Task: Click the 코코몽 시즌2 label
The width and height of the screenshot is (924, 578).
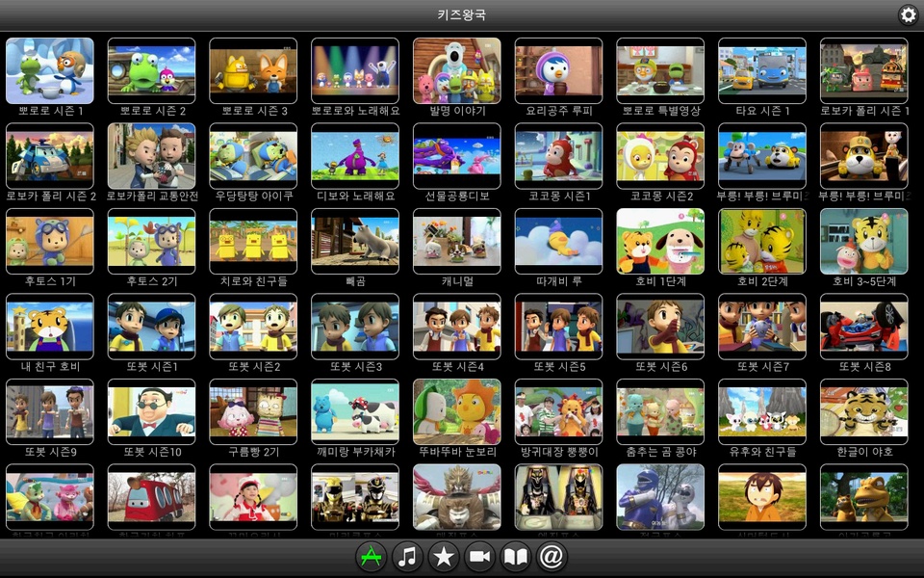Action: [x=661, y=196]
